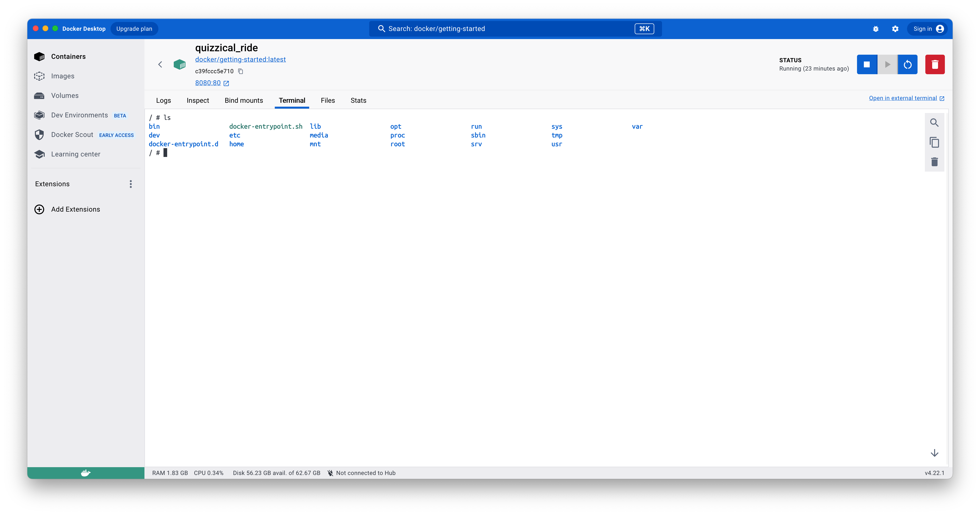Switch to the Inspect tab
Screen dimensions: 980x515
197,101
